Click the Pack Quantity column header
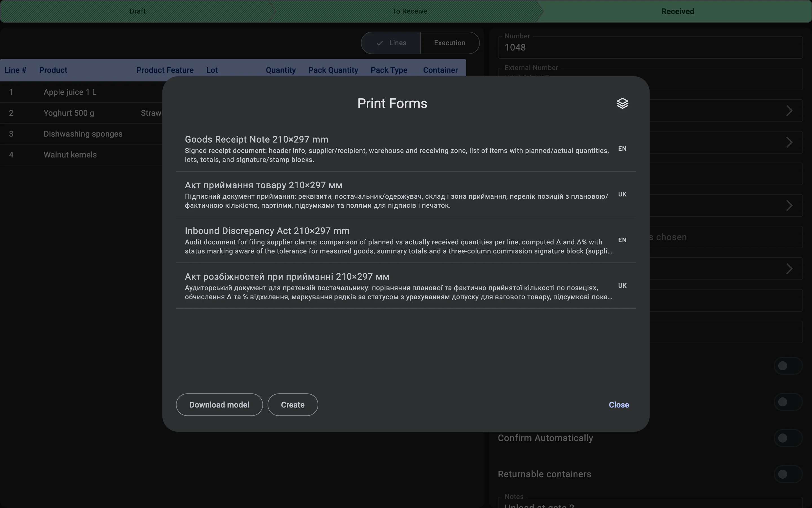812x508 pixels. coord(333,70)
